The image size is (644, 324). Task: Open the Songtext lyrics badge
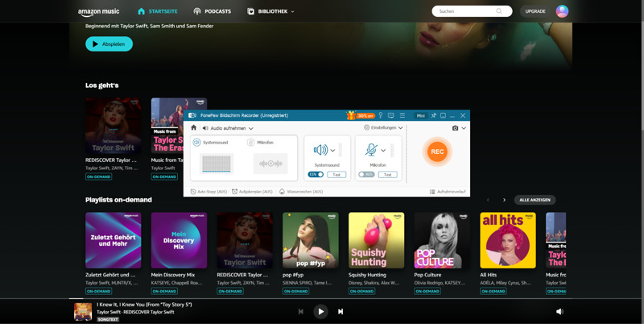(x=108, y=319)
